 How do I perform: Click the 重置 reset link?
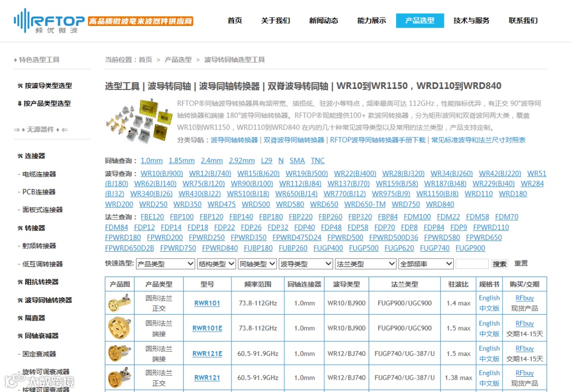click(x=521, y=263)
